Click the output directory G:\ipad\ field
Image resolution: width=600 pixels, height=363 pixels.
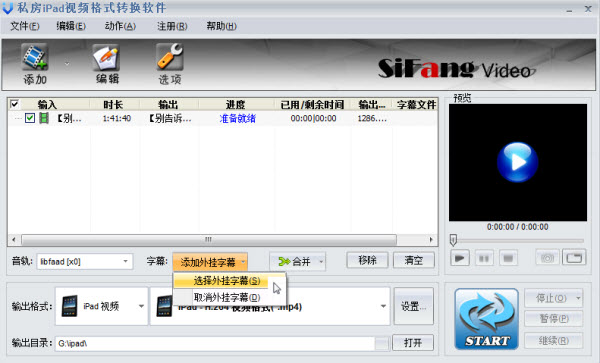pyautogui.click(x=215, y=343)
